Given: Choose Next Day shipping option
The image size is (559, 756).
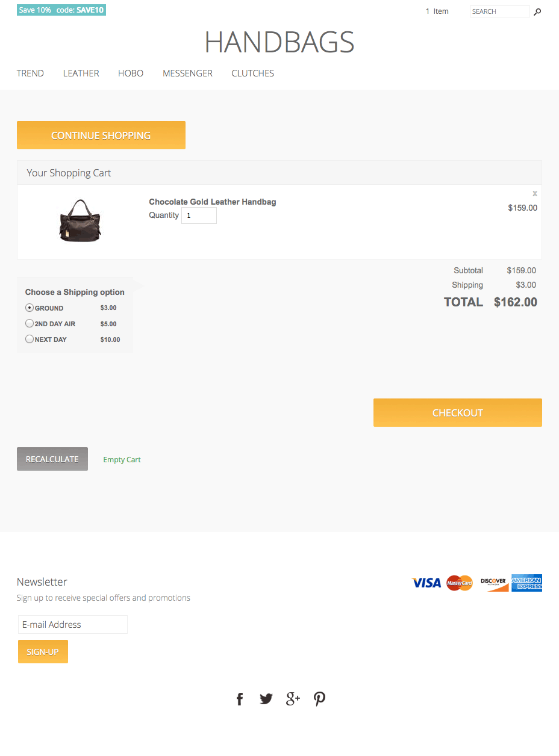Looking at the screenshot, I should 30,339.
